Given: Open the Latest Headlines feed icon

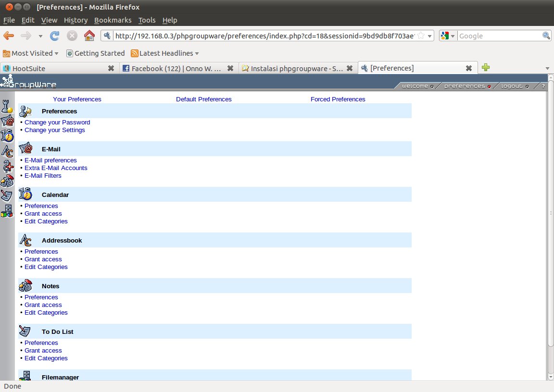Looking at the screenshot, I should point(134,53).
